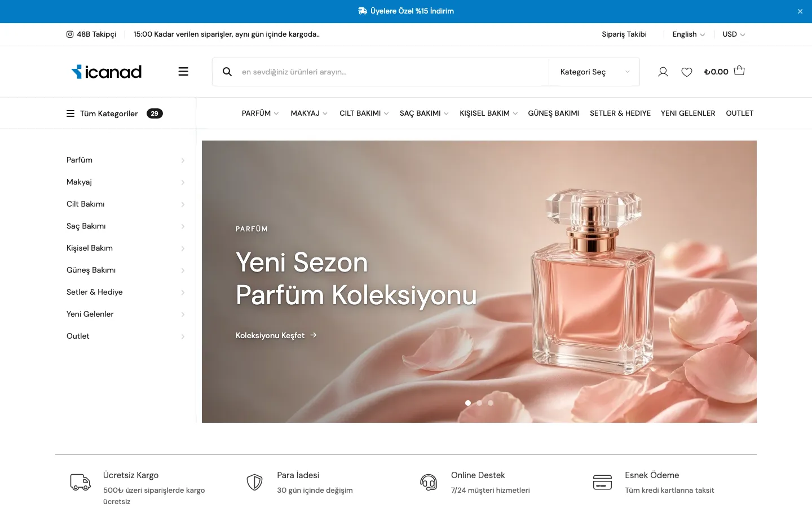The image size is (812, 508).
Task: Open SETLER & HEDIYE menu item
Action: 620,113
